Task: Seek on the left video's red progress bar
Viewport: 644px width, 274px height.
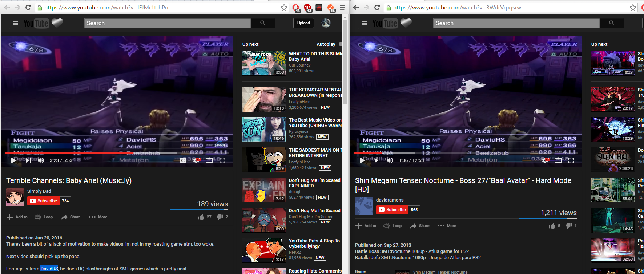Action: click(91, 153)
